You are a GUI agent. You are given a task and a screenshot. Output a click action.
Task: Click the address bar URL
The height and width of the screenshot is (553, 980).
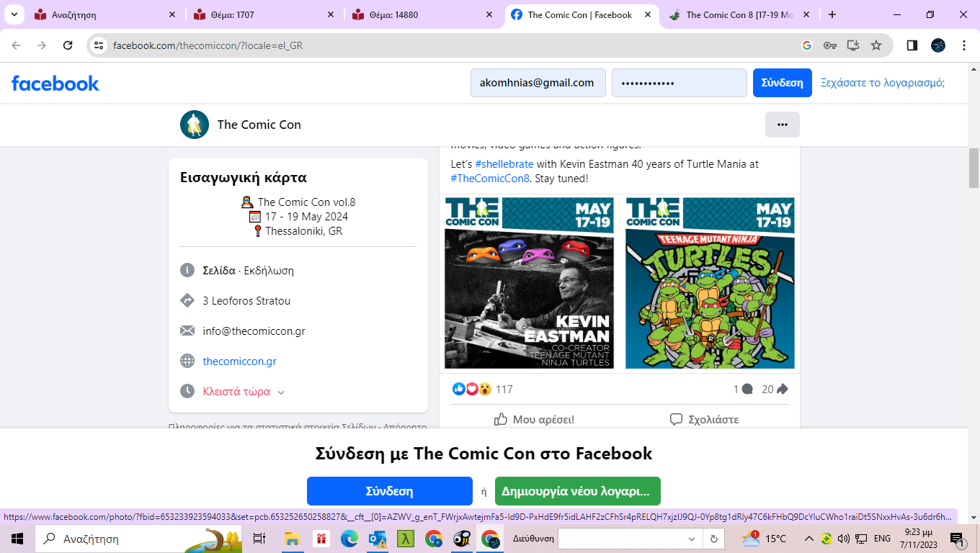(208, 45)
